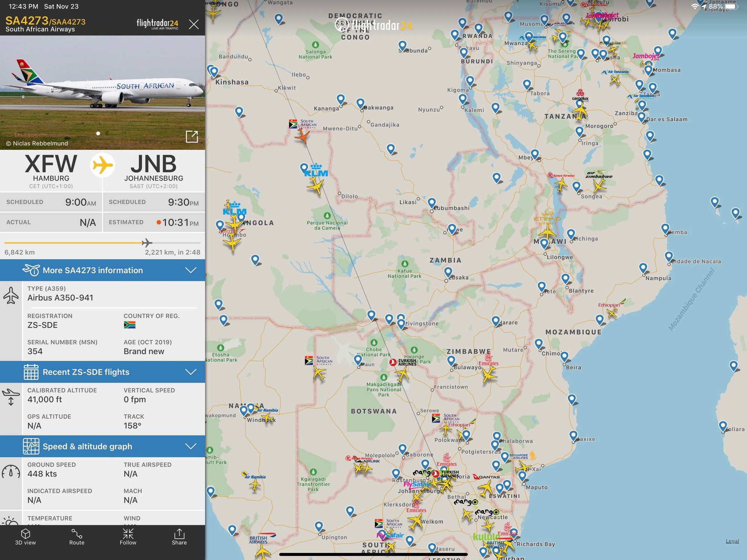Expand Recent ZS-SDE flights section
Viewport: 747px width, 560px height.
[102, 372]
